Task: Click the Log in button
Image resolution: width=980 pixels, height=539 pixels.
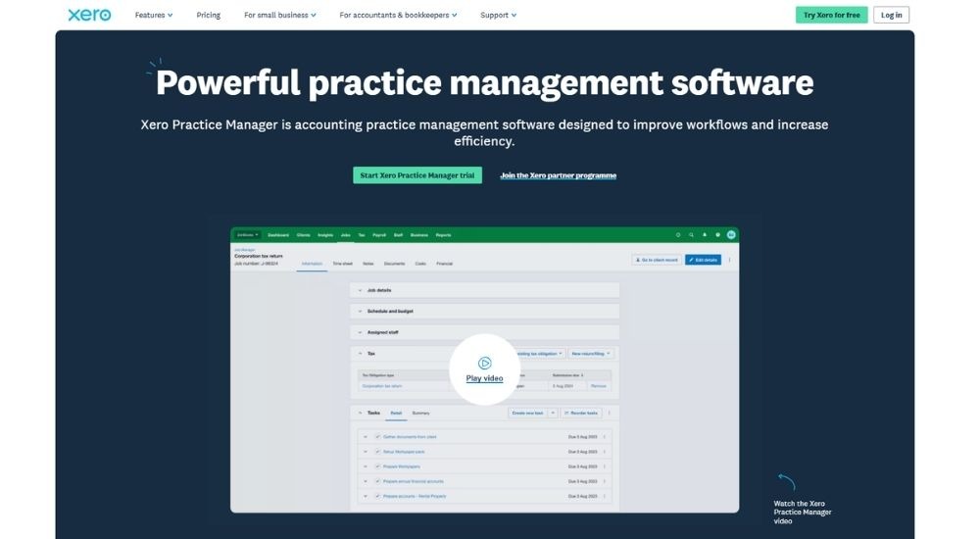Action: (x=891, y=15)
